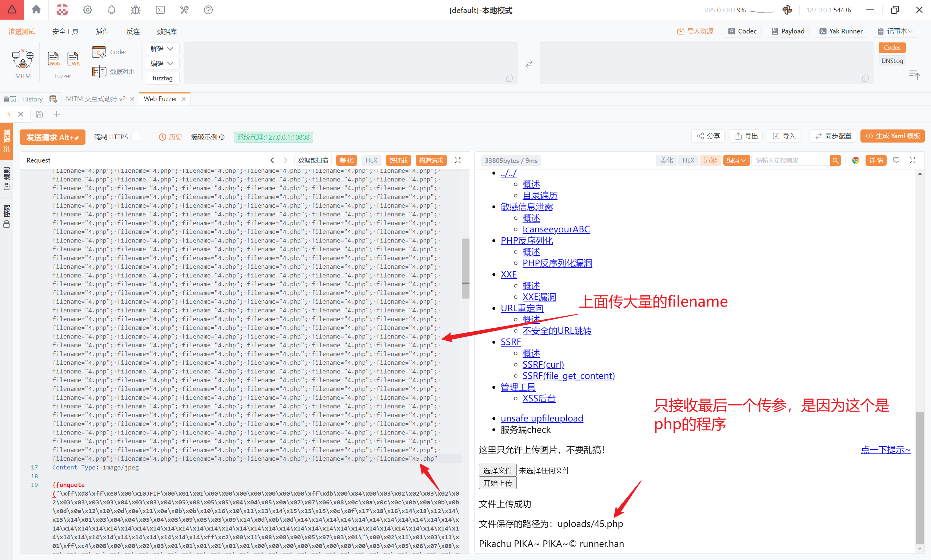The width and height of the screenshot is (931, 560).
Task: Click the send request button
Action: coord(52,137)
